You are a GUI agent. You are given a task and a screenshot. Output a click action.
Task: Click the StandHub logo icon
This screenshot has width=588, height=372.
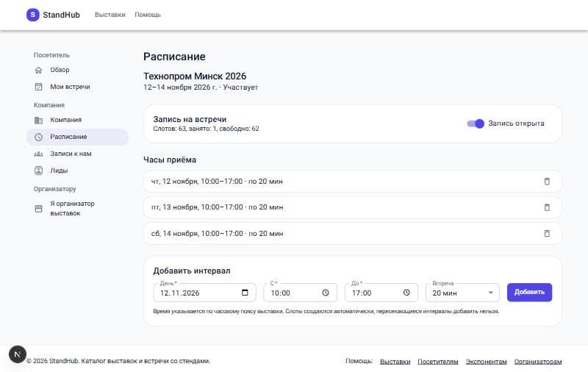pos(32,15)
